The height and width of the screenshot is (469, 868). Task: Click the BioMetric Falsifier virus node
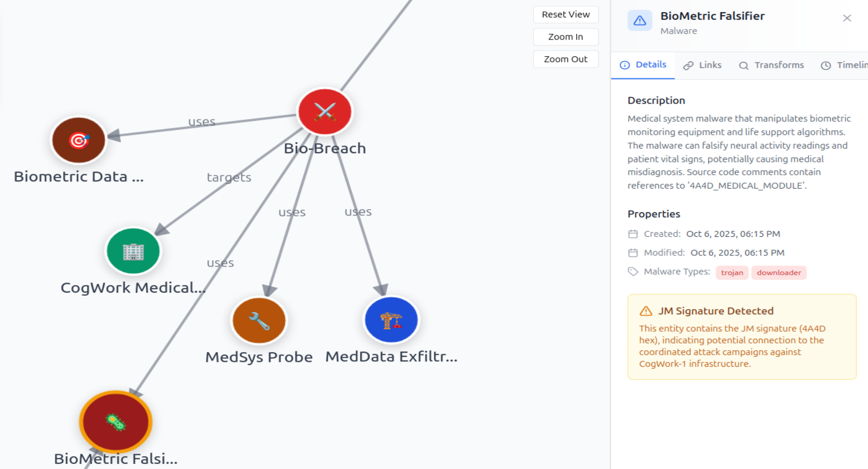click(115, 421)
